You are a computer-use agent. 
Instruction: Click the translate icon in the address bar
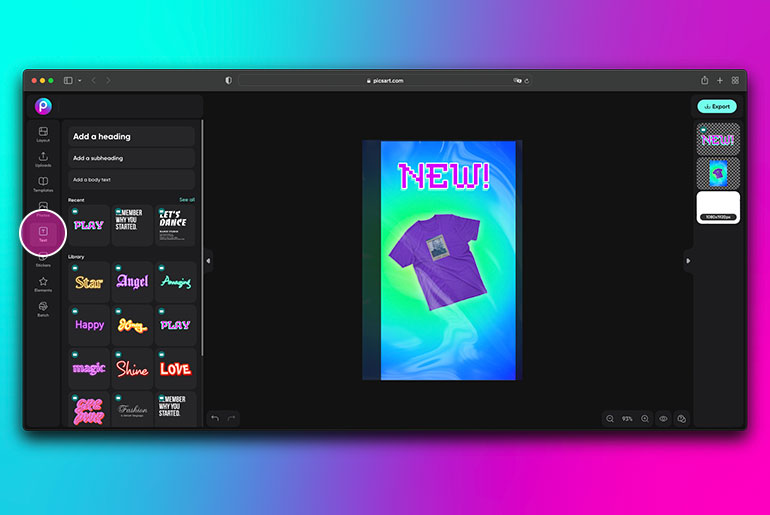point(517,81)
